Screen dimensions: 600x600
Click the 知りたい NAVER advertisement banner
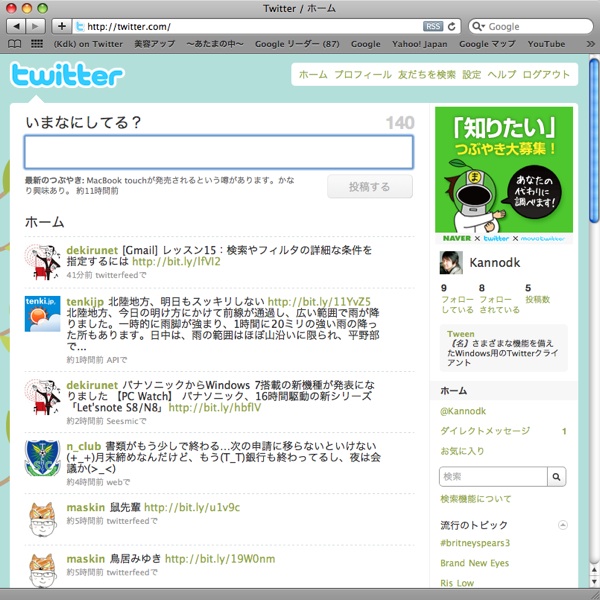(x=504, y=174)
